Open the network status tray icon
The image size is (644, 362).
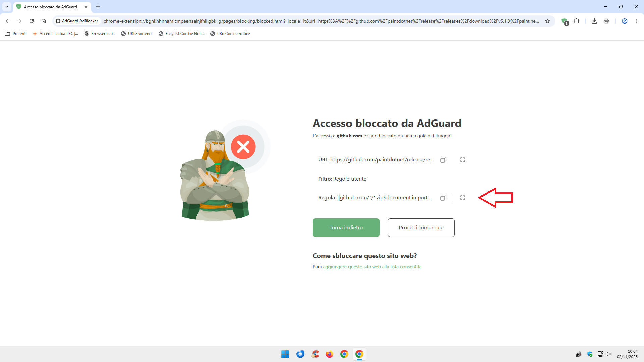[x=600, y=354]
